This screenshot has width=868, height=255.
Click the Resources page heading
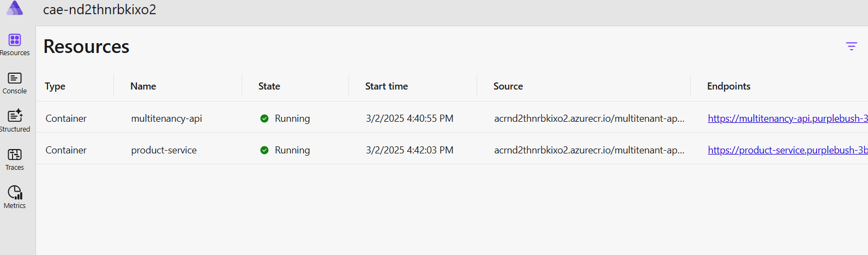click(x=87, y=46)
